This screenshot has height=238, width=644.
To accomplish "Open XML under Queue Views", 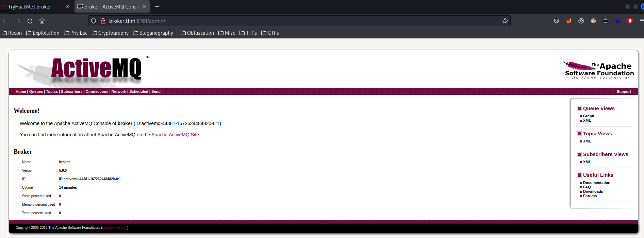I will (587, 120).
